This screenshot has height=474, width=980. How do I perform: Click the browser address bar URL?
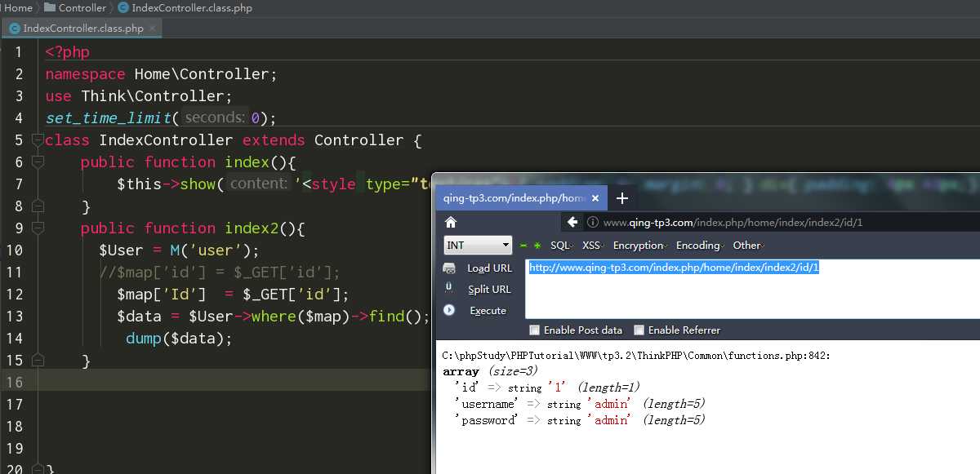[x=733, y=223]
